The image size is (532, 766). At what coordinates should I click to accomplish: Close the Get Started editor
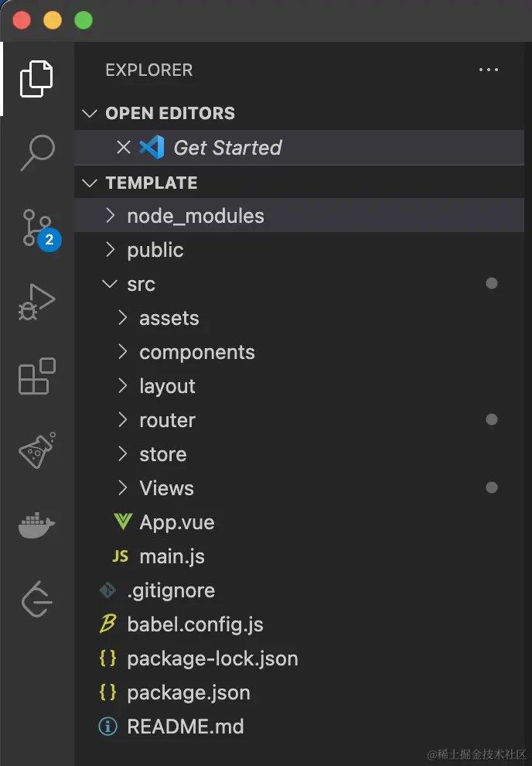[123, 147]
